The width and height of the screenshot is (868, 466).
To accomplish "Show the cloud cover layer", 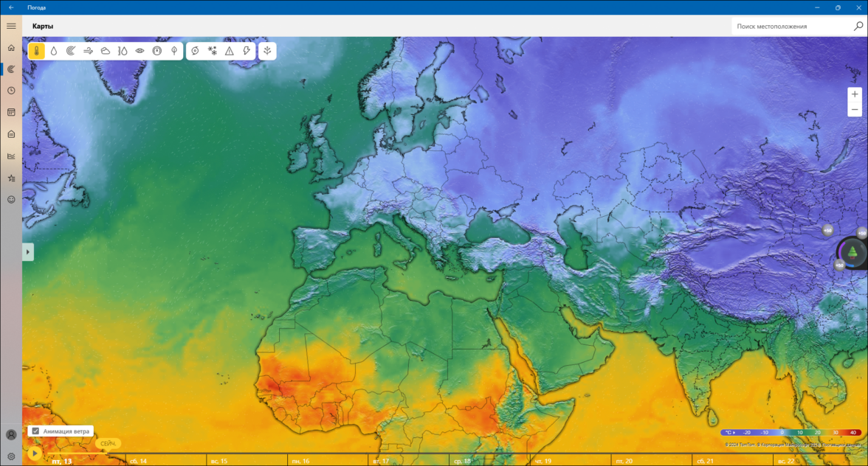I will click(105, 51).
